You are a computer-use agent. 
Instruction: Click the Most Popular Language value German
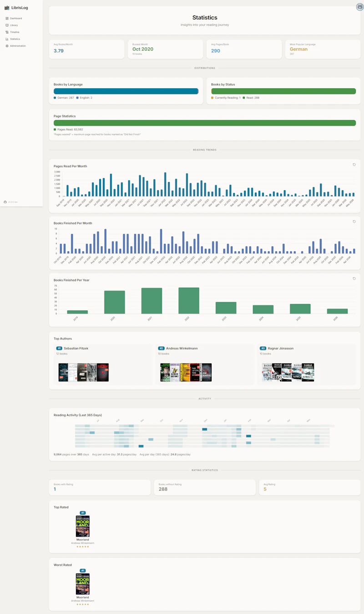tap(299, 49)
